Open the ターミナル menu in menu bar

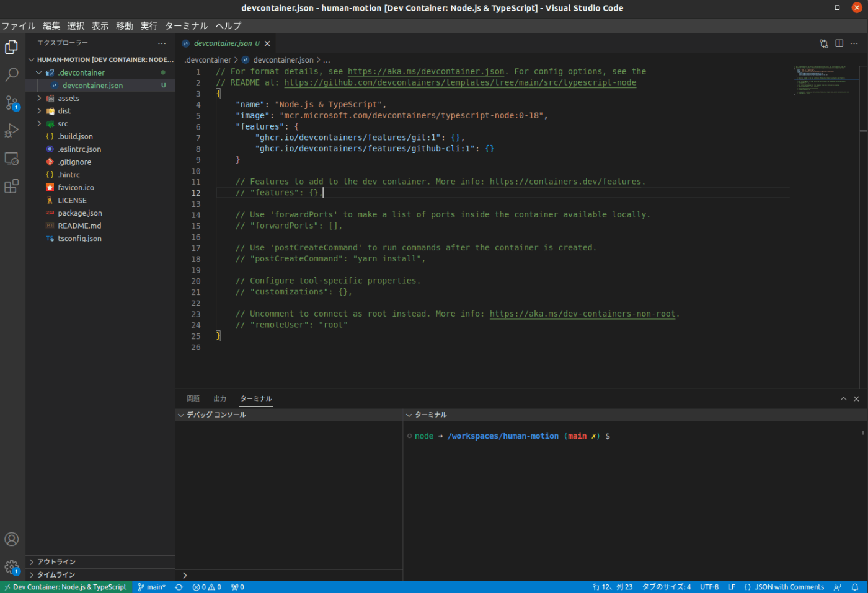click(x=187, y=26)
